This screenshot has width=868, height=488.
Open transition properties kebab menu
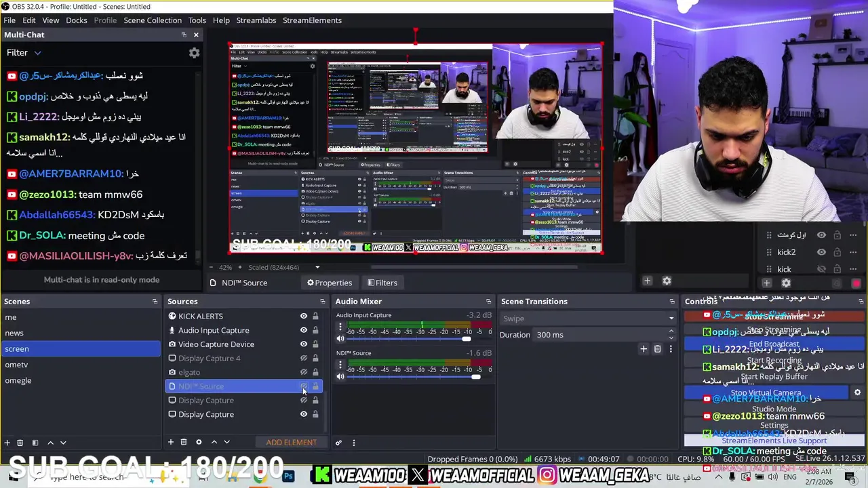click(671, 349)
